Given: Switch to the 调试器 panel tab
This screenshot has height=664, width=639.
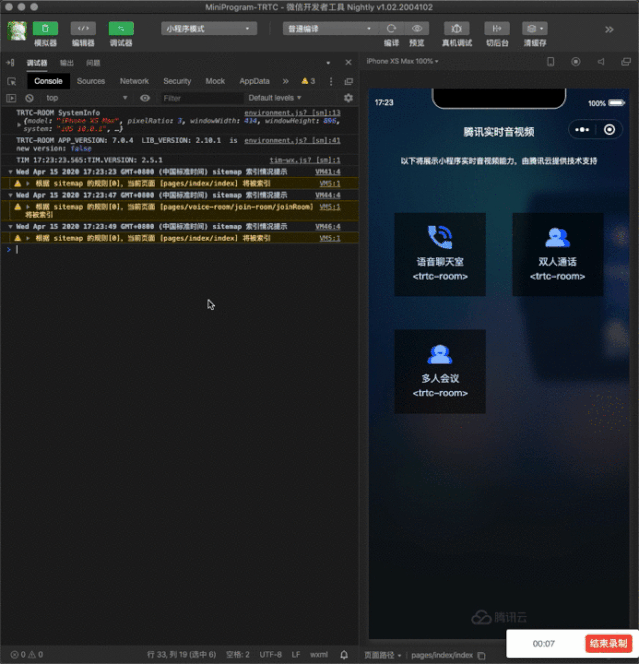Looking at the screenshot, I should coord(37,63).
